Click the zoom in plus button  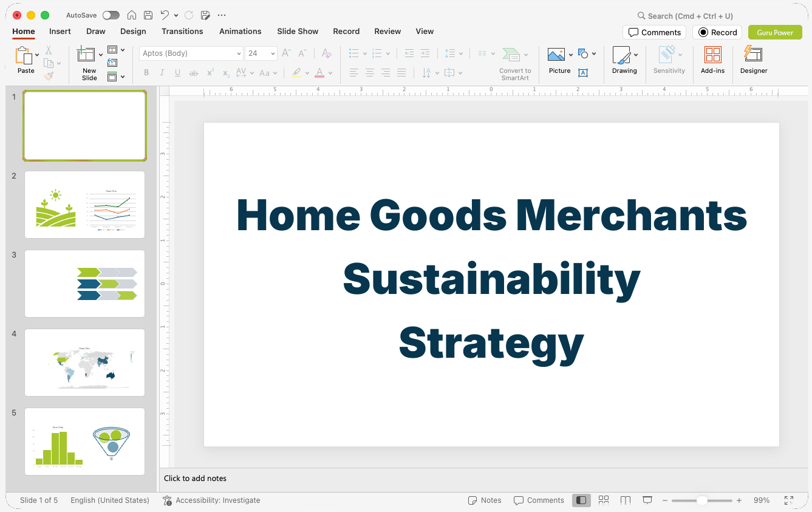click(739, 500)
